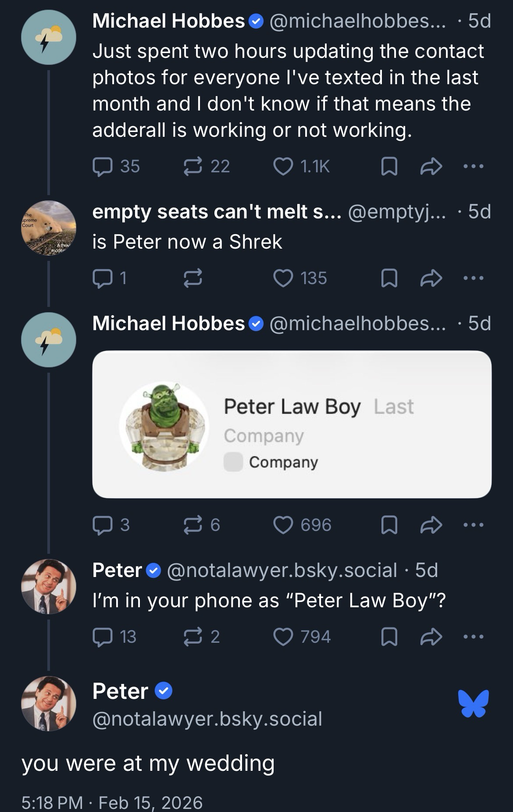Screen dimensions: 513x812
Task: Open more options on the Shrek contact post
Action: pos(474,525)
